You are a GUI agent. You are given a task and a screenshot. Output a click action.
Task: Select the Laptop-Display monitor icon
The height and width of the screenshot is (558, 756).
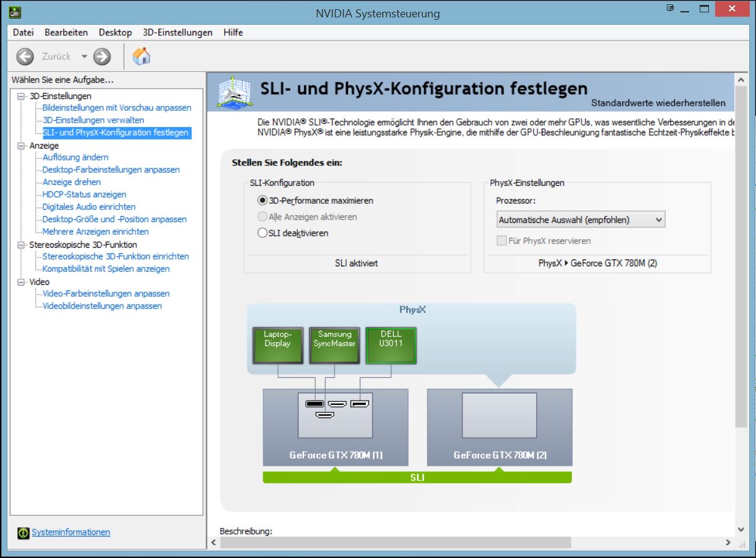coord(277,346)
